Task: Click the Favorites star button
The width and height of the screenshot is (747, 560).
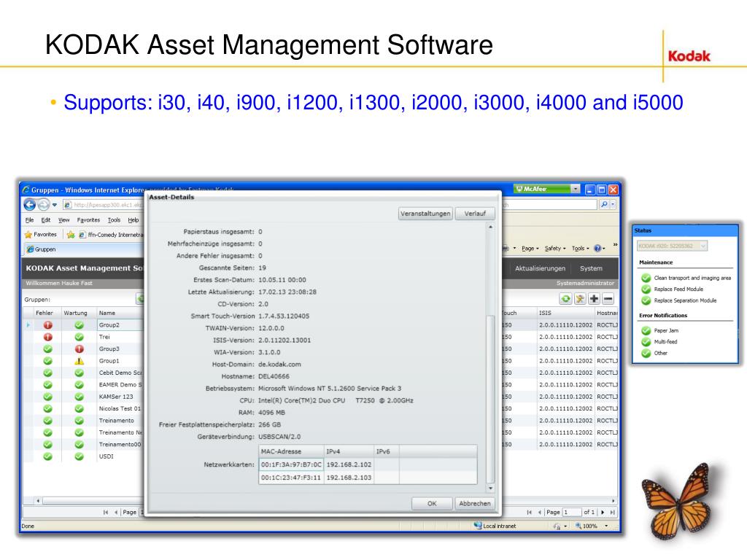Action: (41, 234)
